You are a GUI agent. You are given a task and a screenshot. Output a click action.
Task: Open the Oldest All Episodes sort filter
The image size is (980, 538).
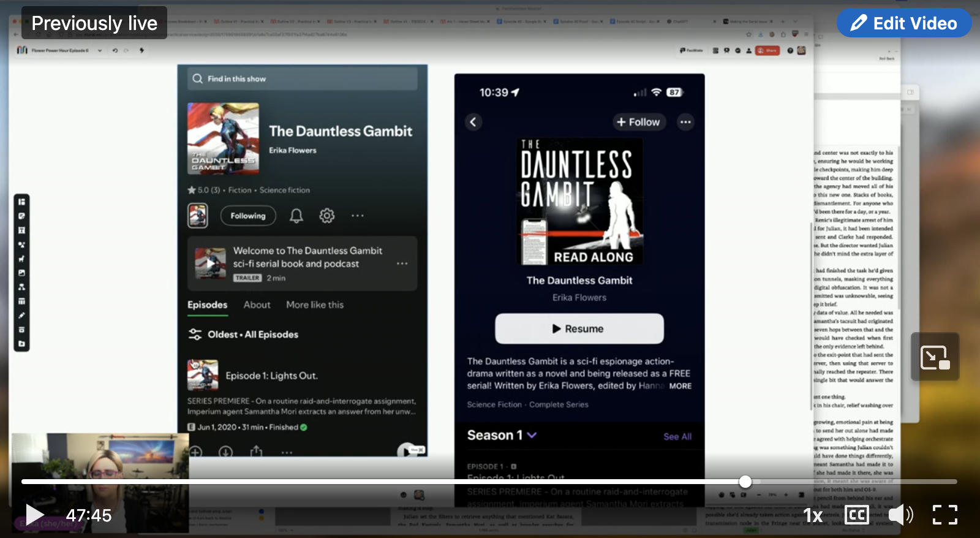click(x=244, y=335)
